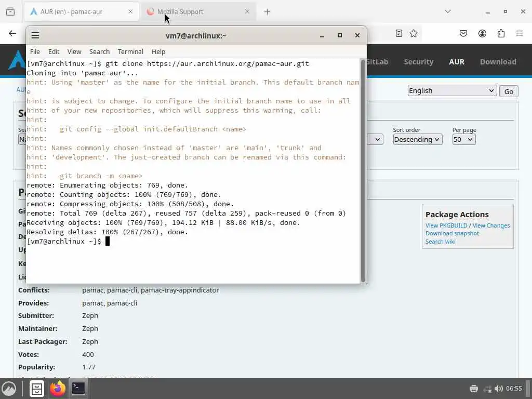Open the English language dropdown

(452, 90)
